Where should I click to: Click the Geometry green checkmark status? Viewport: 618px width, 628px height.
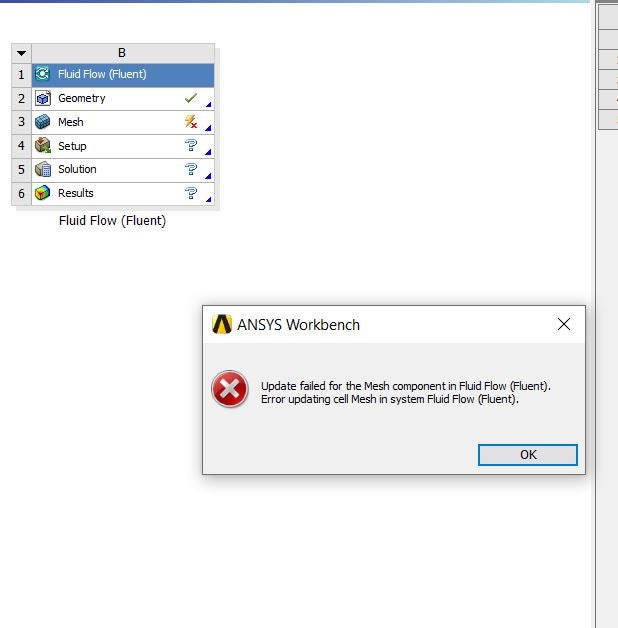point(191,98)
